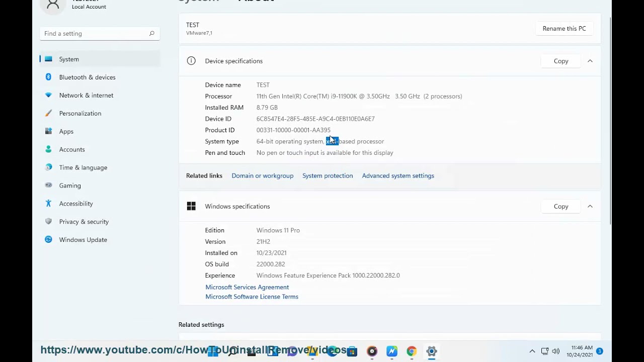Screen dimensions: 644x362
Task: Focus the Find a setting search box
Action: tap(100, 33)
